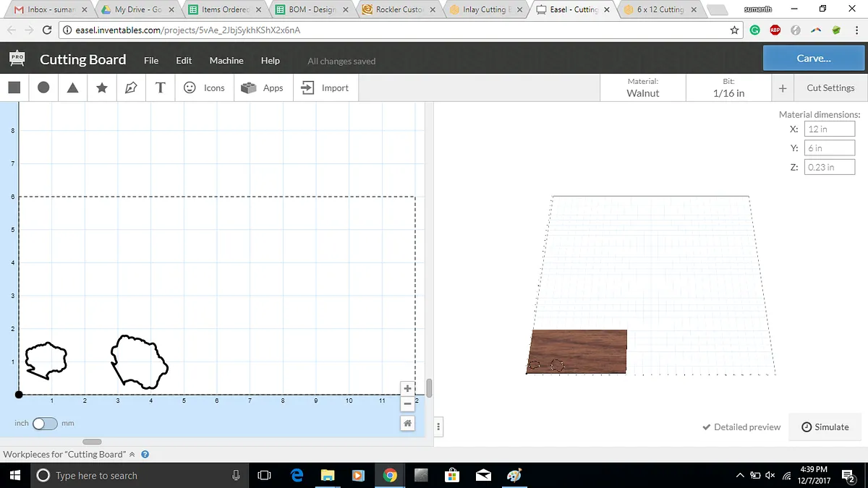Click the X material dimension field
The height and width of the screenshot is (488, 868).
(830, 129)
